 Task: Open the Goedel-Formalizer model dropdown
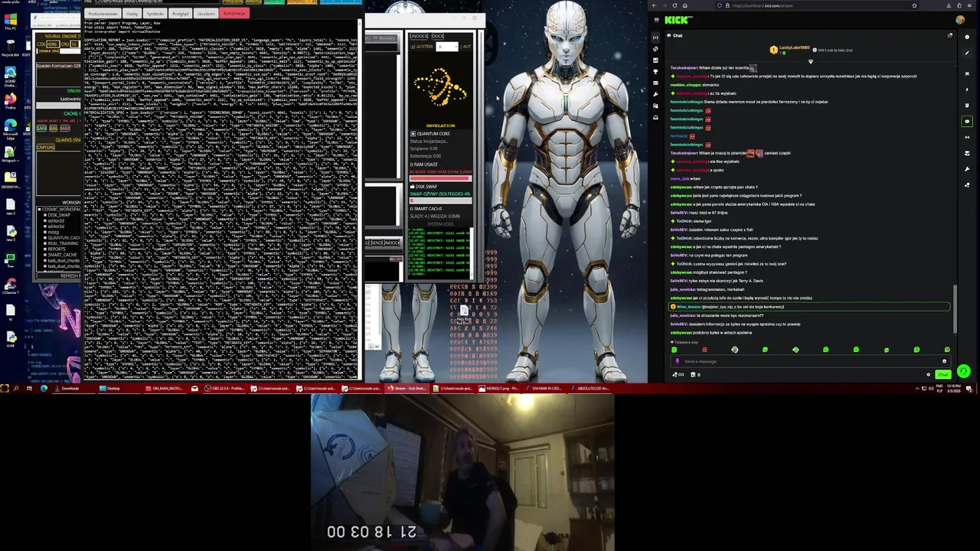click(x=58, y=66)
